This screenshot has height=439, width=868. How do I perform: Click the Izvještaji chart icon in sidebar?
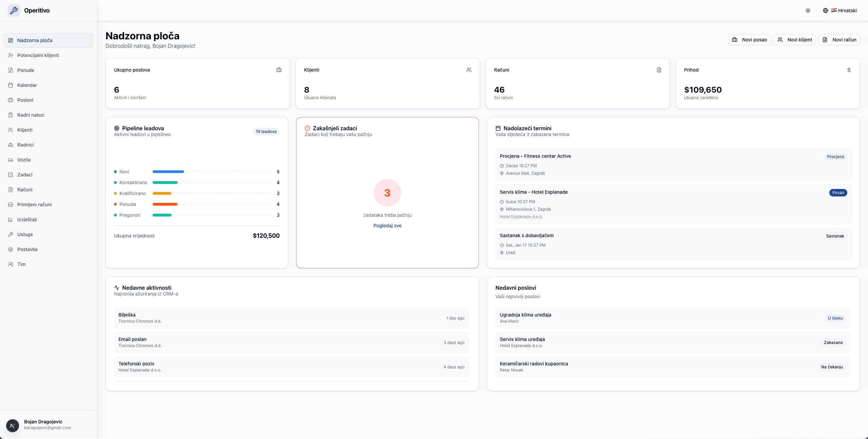[11, 219]
